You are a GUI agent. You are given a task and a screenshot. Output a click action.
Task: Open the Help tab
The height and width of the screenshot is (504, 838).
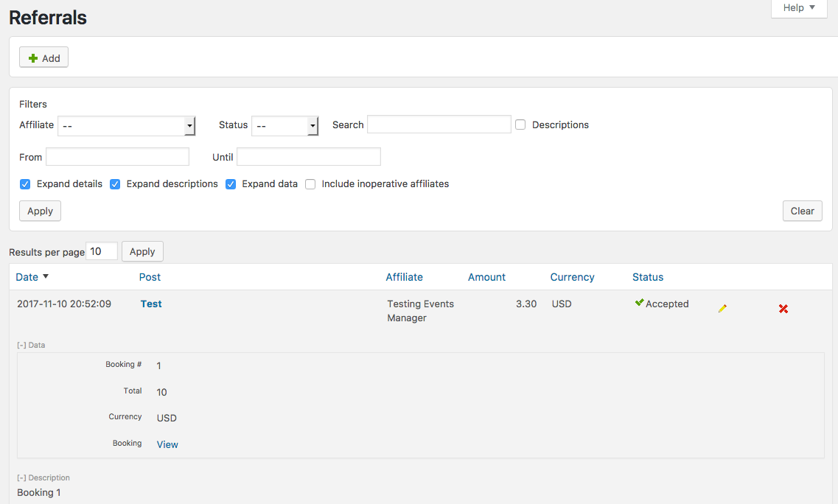click(799, 8)
